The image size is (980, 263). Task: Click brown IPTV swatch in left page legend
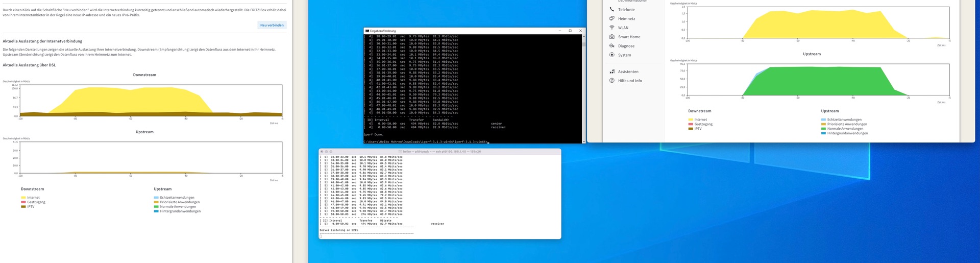pyautogui.click(x=23, y=207)
